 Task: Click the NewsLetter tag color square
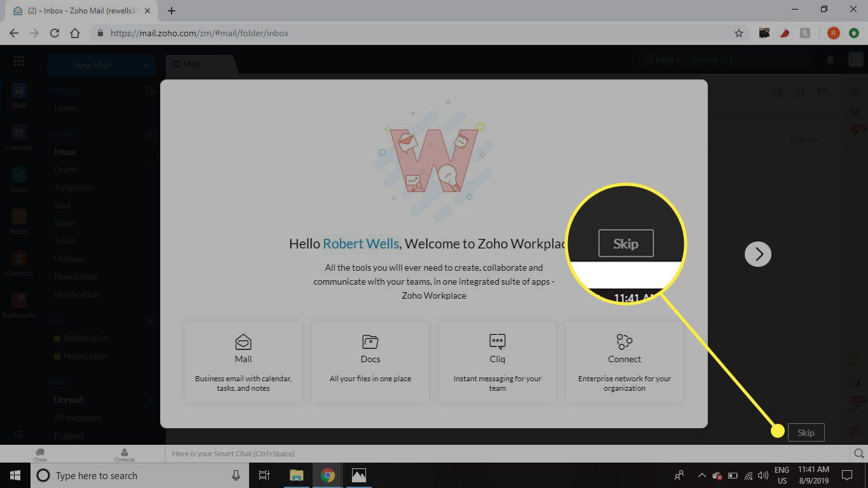(x=56, y=356)
